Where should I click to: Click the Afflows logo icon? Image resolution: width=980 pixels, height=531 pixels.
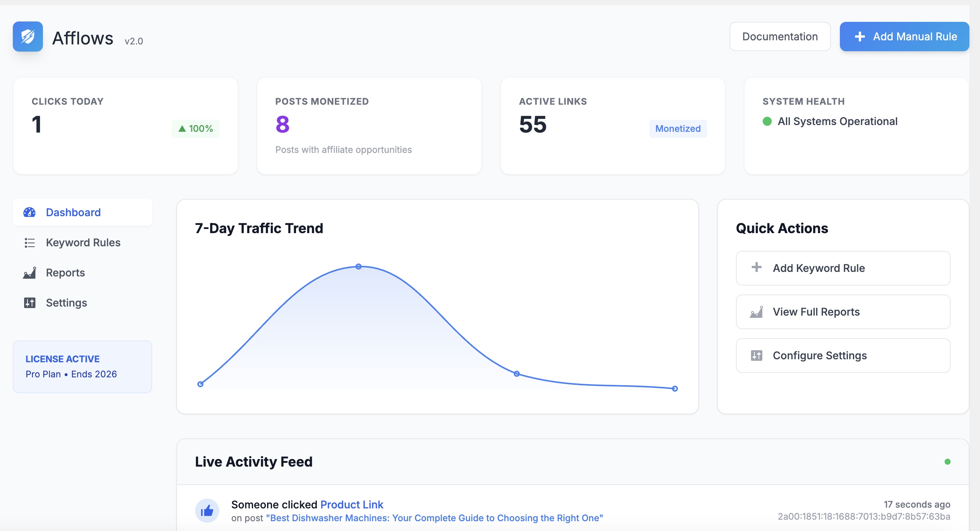point(28,37)
